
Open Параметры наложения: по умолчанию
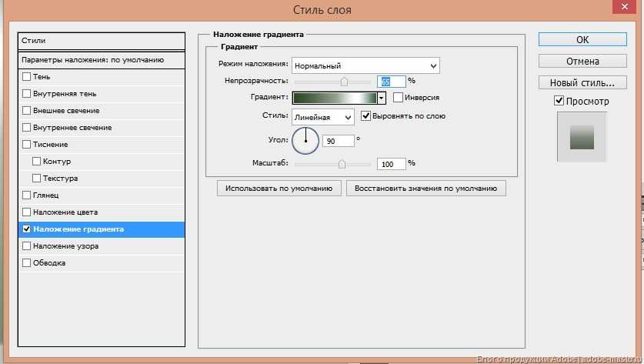coord(92,60)
